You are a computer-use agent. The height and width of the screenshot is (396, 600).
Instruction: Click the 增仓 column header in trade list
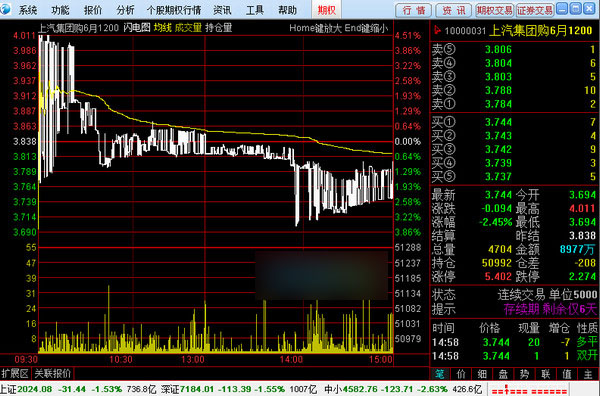(x=559, y=328)
